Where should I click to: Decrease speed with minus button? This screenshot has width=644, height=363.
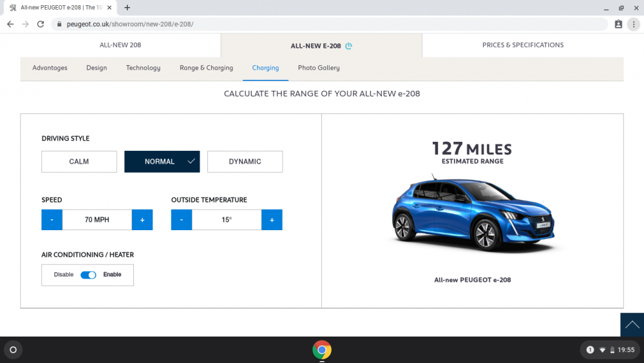coord(52,219)
